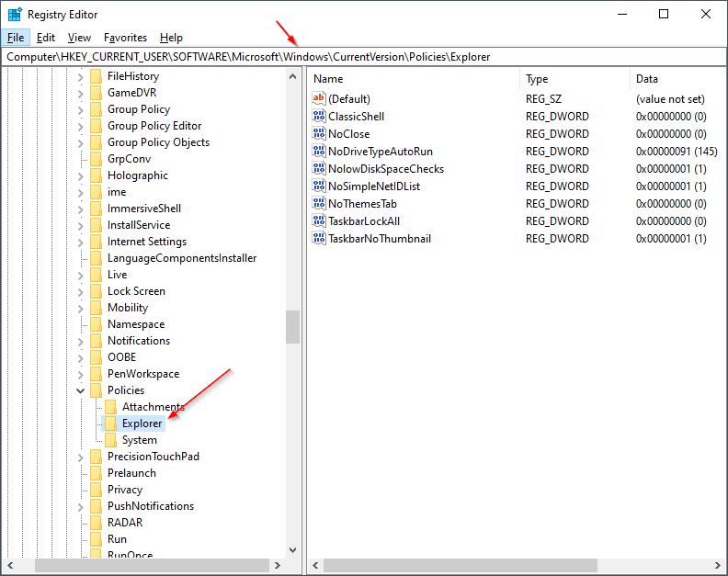
Task: Expand the PrecisionTouchPad key arrow
Action: (x=81, y=457)
